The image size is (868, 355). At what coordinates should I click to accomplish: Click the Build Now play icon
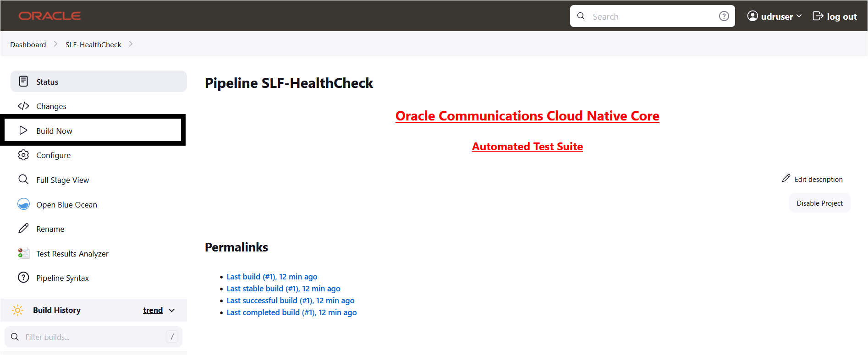click(23, 131)
